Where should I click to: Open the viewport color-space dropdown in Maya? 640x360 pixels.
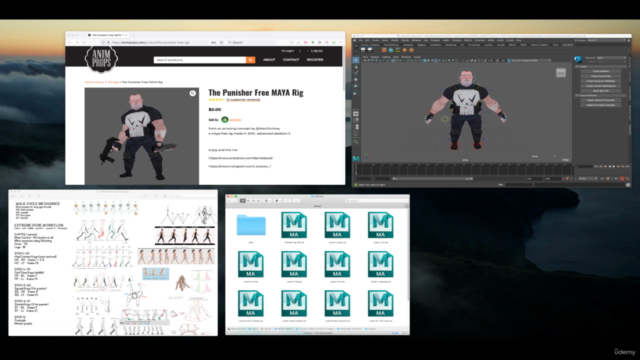point(531,60)
